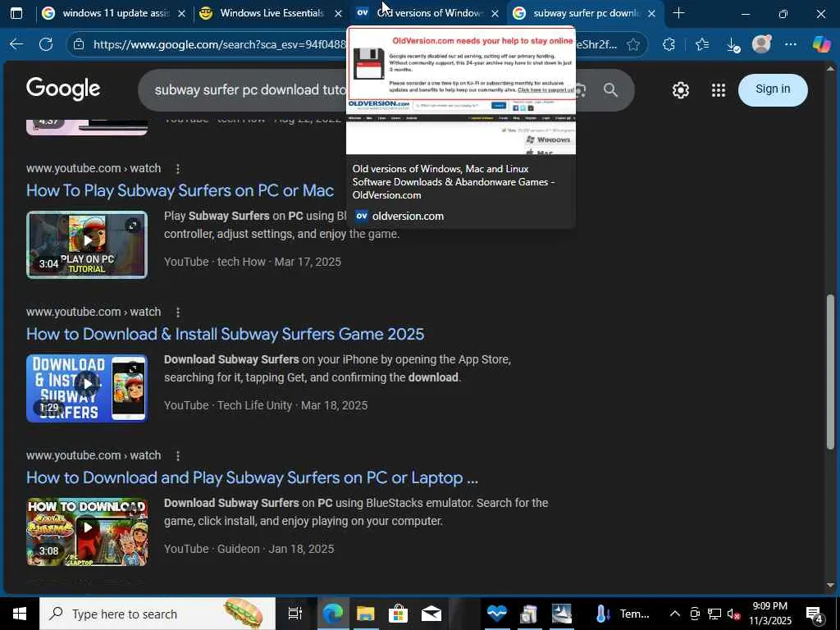Expand the 'Download & Install' video preview icon
The image size is (840, 630).
tap(132, 369)
